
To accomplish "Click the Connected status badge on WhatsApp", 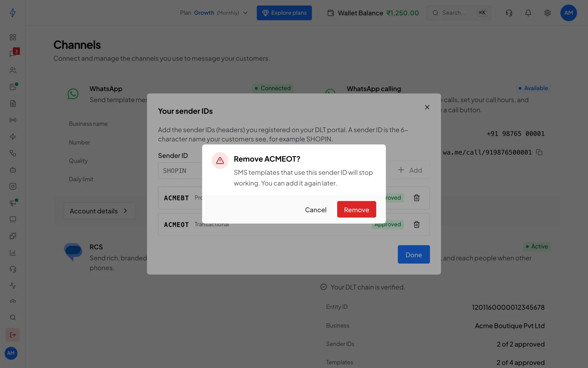I will click(x=273, y=88).
